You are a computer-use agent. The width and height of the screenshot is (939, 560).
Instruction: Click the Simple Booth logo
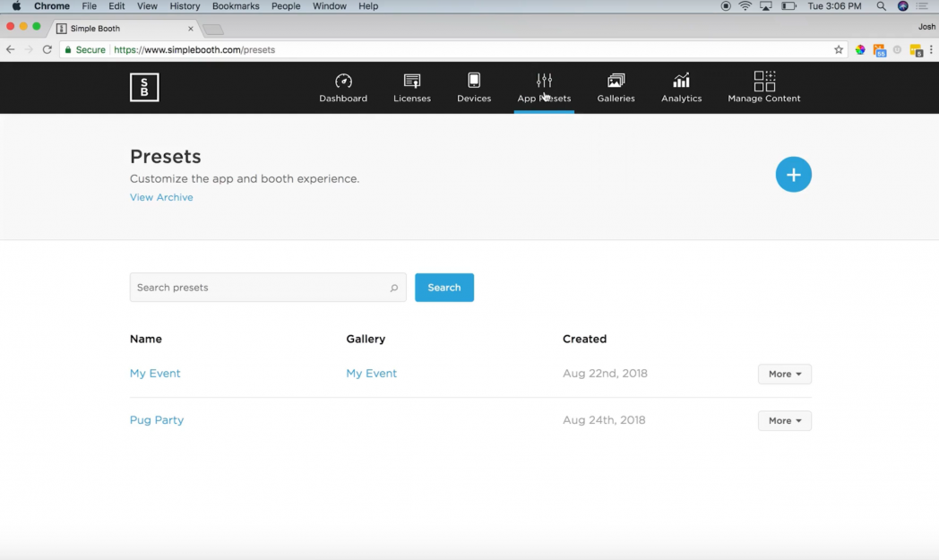(144, 87)
